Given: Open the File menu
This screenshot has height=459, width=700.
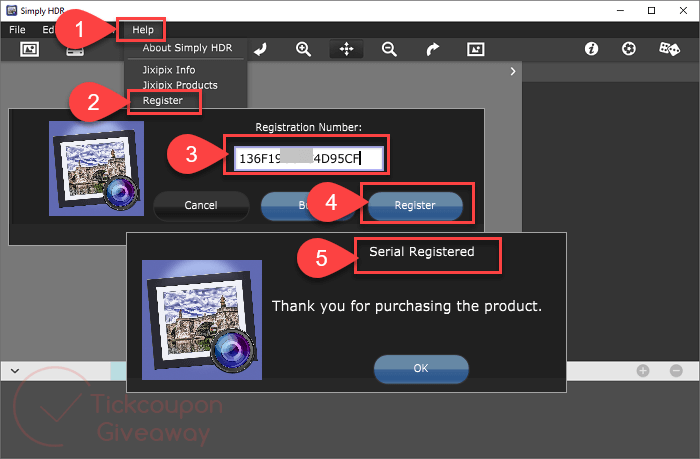Looking at the screenshot, I should pos(17,30).
